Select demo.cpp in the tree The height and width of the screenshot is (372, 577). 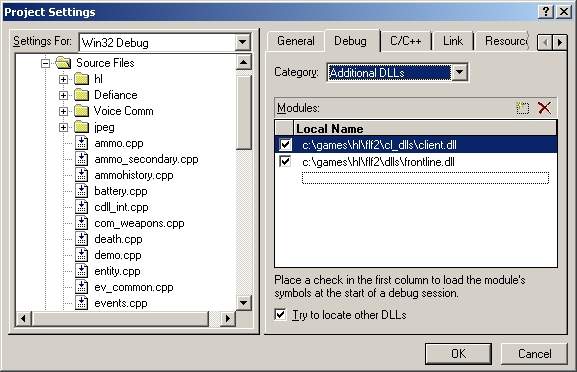118,255
